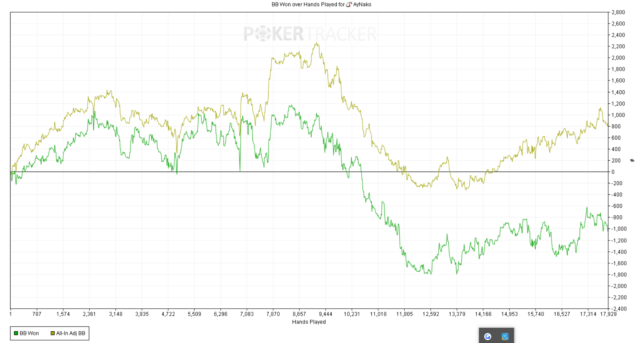644x343 pixels.
Task: Click y-axis tick label '600'
Action: point(616,138)
